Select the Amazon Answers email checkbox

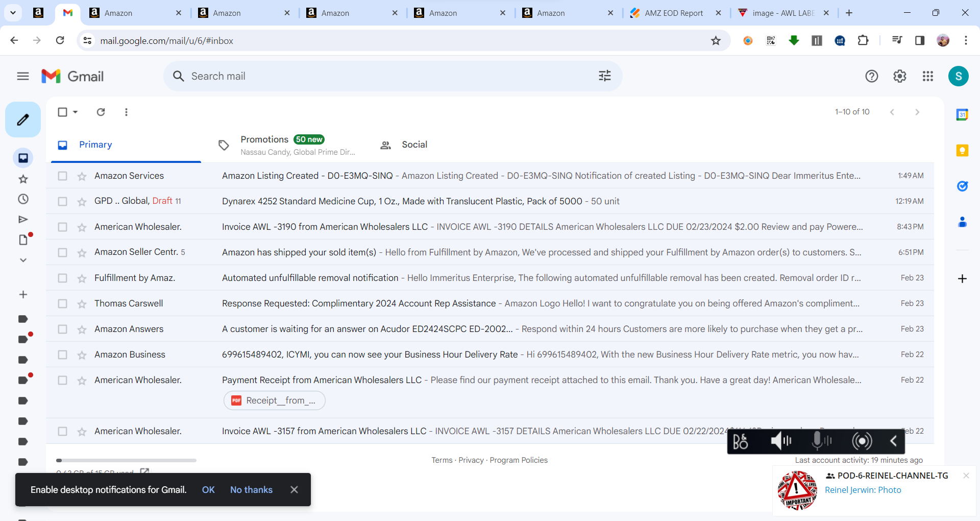(62, 329)
